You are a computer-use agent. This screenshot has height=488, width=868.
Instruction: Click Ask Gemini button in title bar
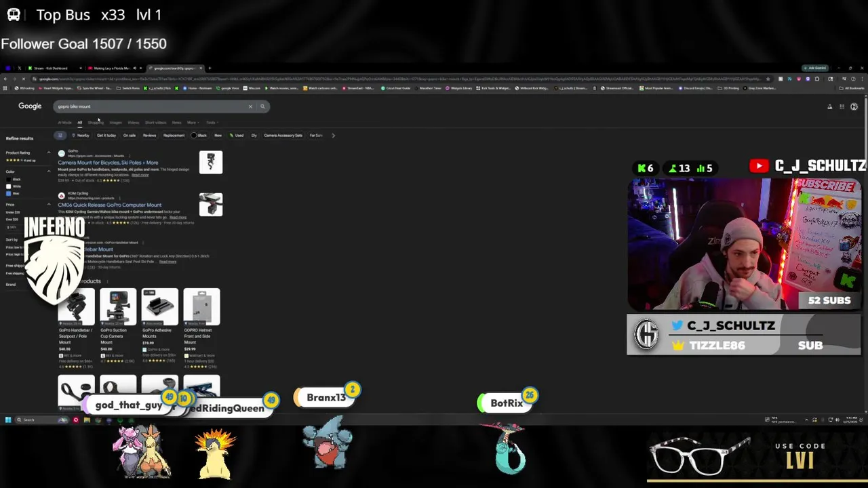pos(816,68)
